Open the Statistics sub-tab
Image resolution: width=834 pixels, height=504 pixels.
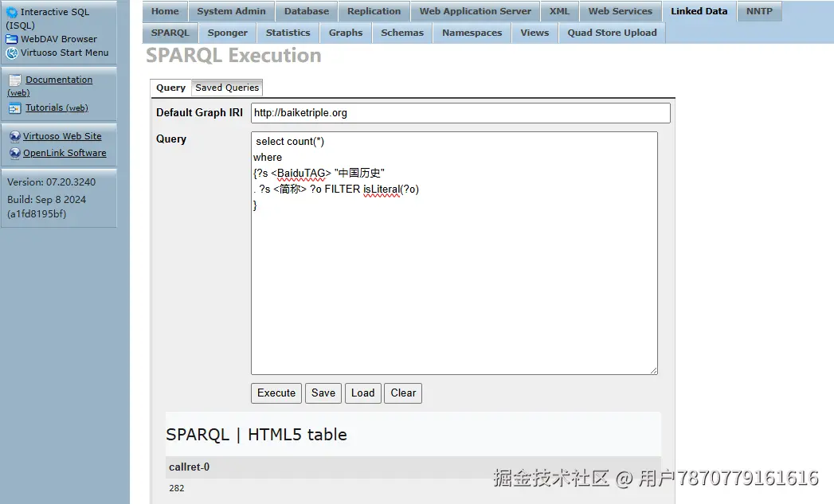pos(288,33)
